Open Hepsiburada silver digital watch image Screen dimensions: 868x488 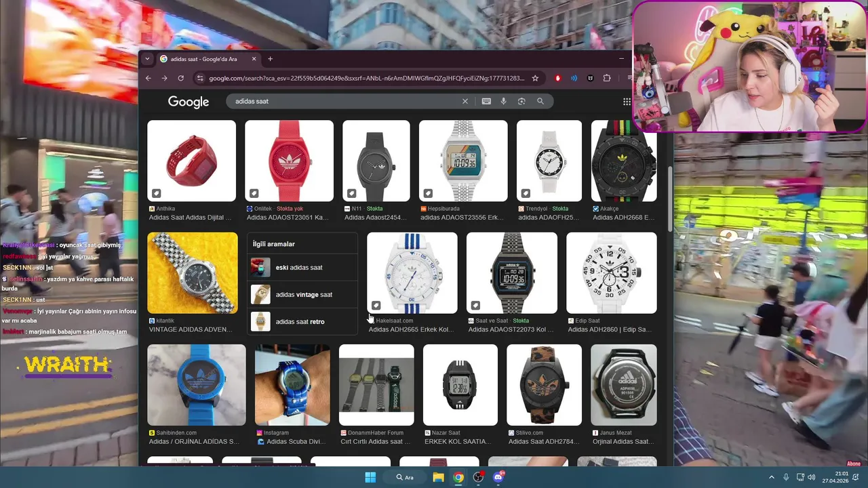click(x=463, y=161)
